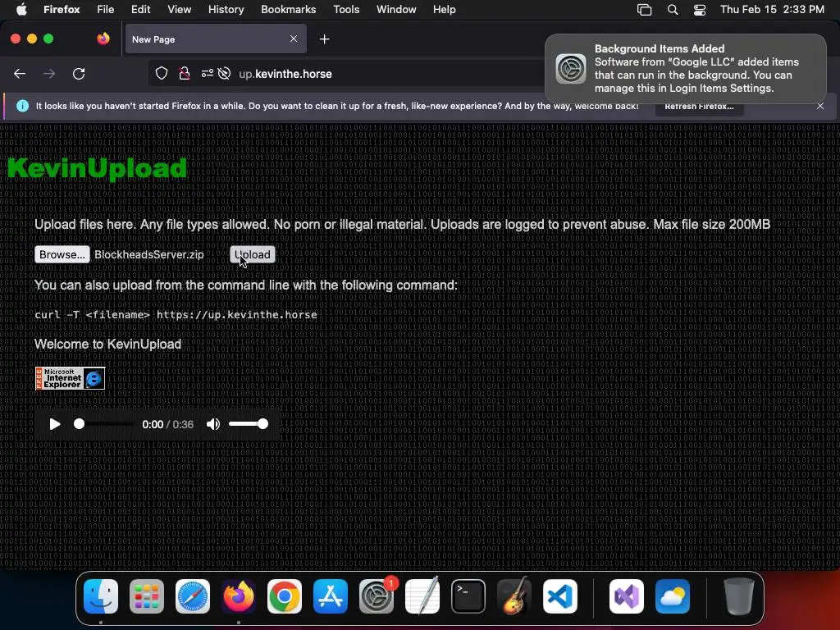This screenshot has height=630, width=840.
Task: Click Browse to choose a file
Action: pos(62,254)
